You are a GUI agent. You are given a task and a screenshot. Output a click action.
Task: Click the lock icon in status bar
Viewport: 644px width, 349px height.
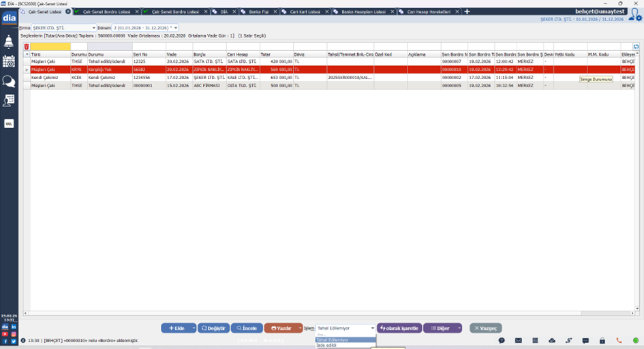coord(602,340)
